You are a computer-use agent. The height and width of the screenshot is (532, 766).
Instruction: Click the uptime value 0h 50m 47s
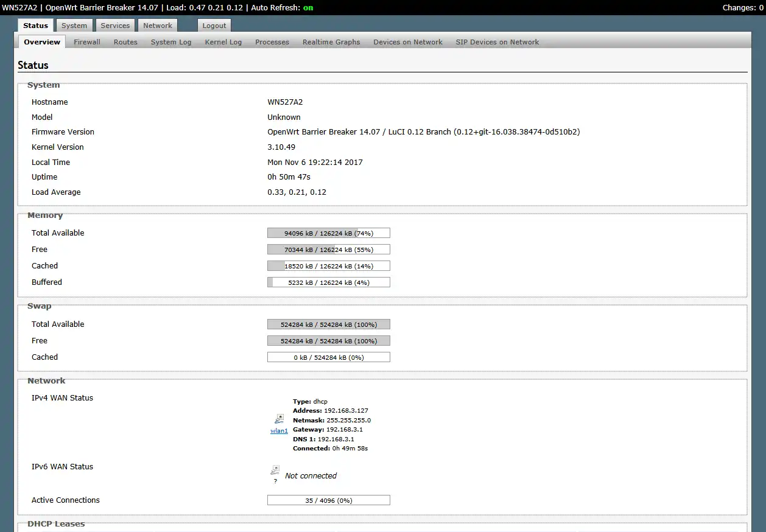(x=289, y=177)
